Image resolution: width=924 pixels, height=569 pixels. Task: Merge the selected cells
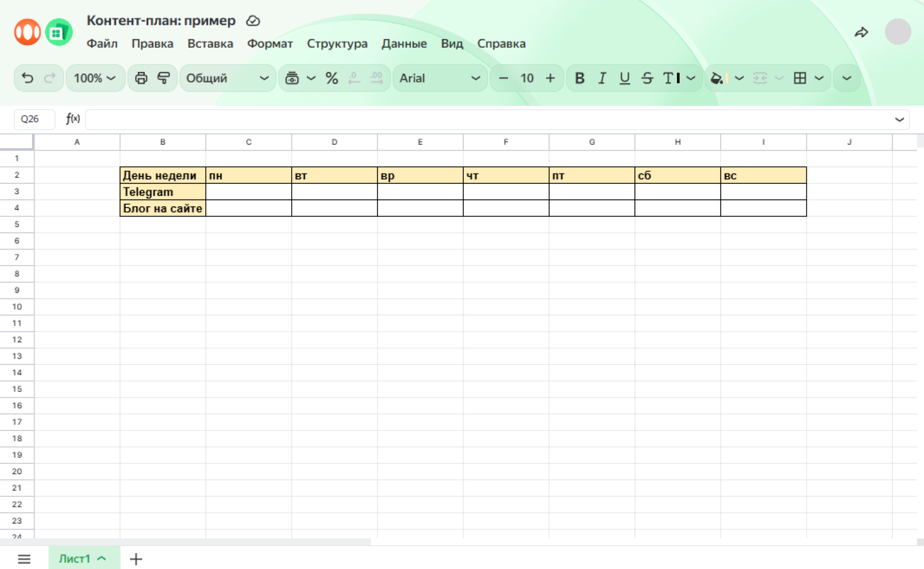(x=760, y=78)
